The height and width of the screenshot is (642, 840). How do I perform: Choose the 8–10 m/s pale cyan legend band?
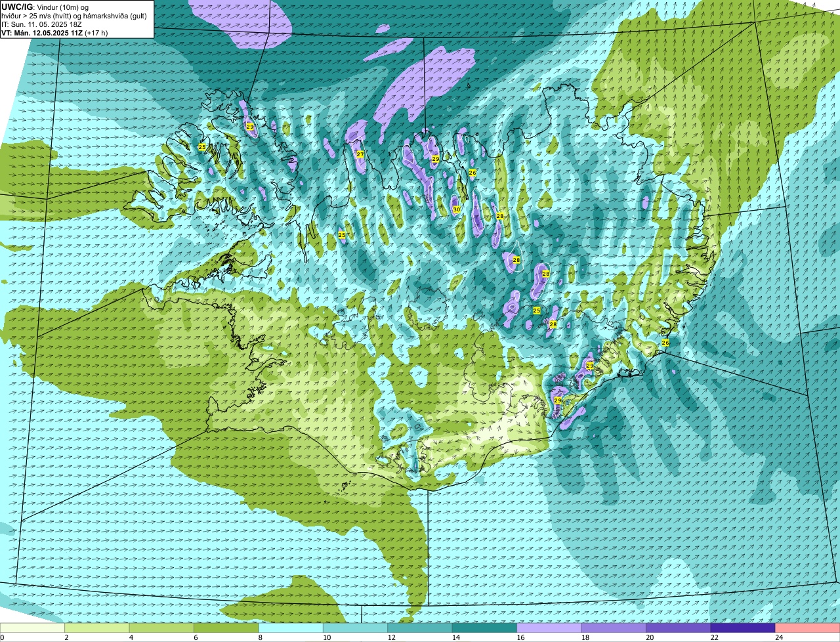click(x=291, y=628)
